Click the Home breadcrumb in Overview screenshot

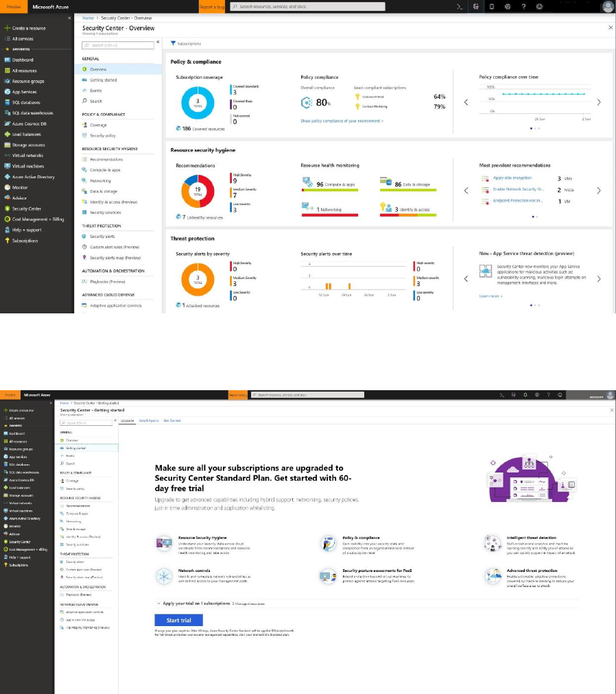coord(88,18)
